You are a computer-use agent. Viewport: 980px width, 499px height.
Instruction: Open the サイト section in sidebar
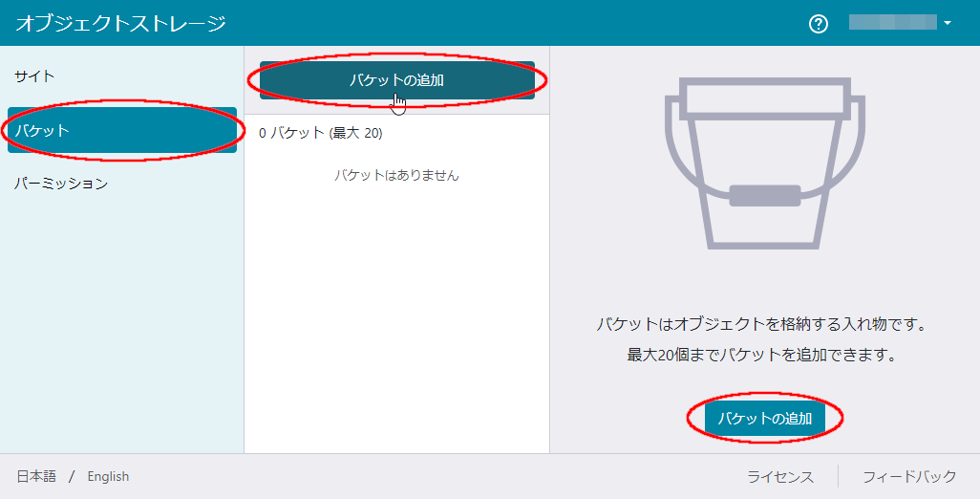(34, 76)
